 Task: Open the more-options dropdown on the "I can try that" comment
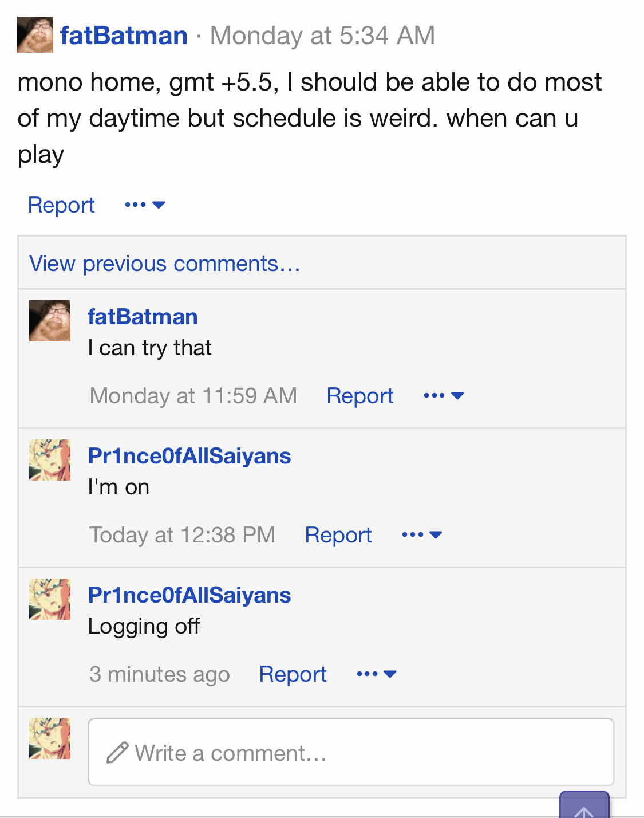click(x=444, y=395)
